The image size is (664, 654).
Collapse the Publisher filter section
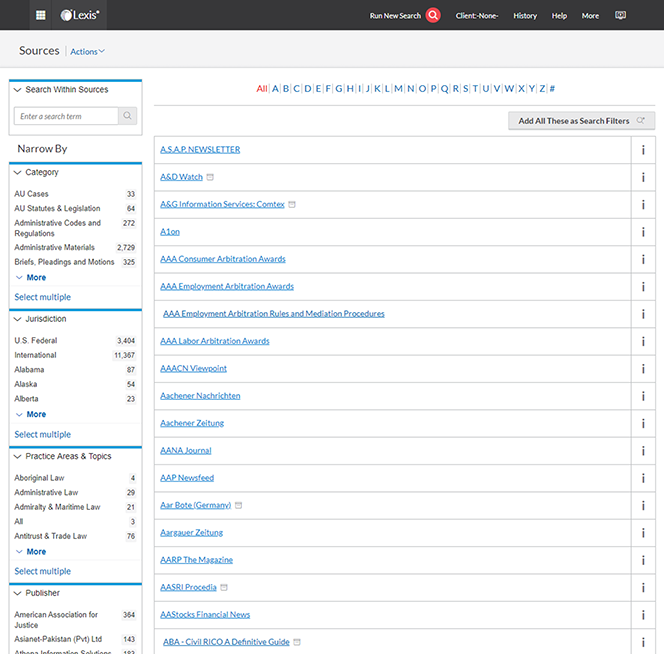pos(17,593)
